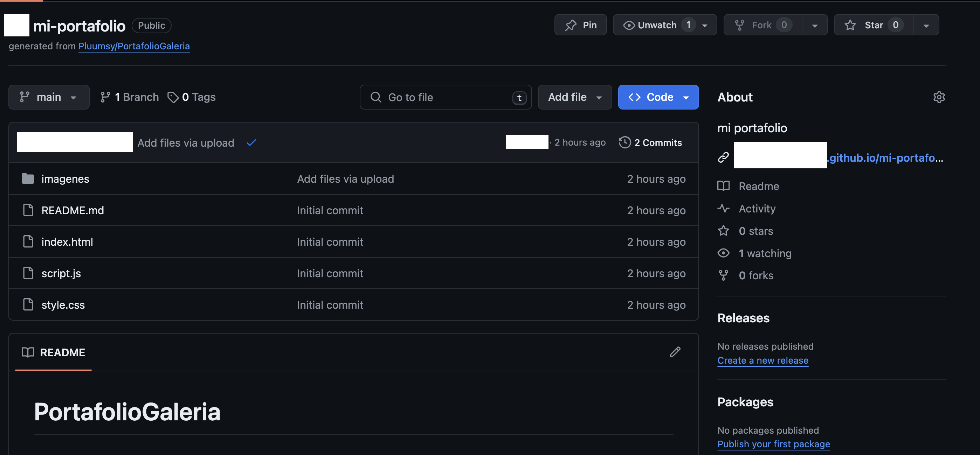The height and width of the screenshot is (455, 980).
Task: Click Create a new release
Action: click(x=763, y=360)
